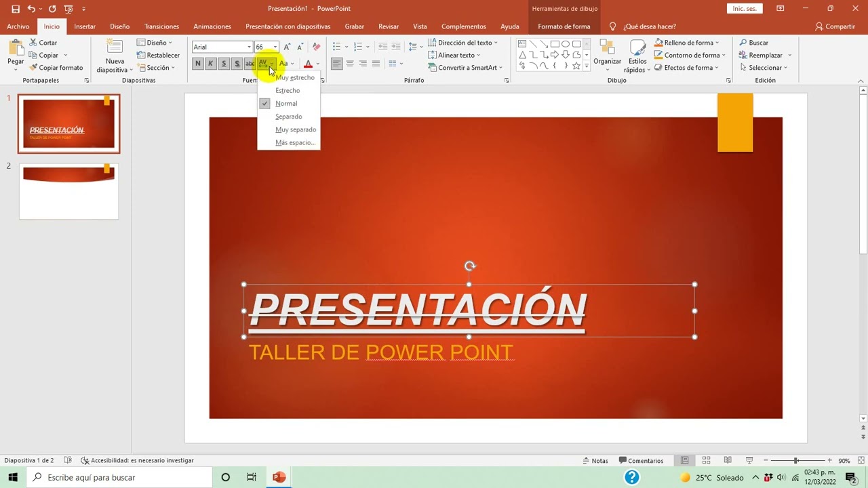Click the Redo icon in quick access toolbar
Screen dimensions: 868x488
click(52, 9)
